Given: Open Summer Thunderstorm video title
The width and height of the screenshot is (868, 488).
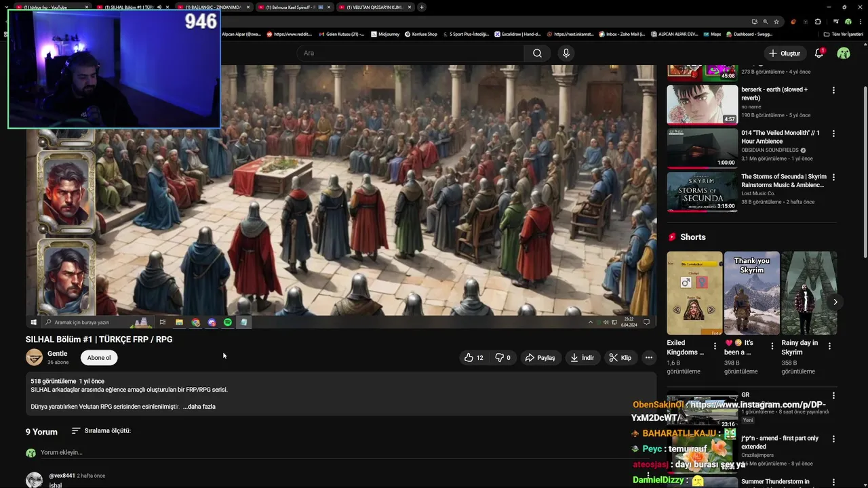Looking at the screenshot, I should 775,481.
